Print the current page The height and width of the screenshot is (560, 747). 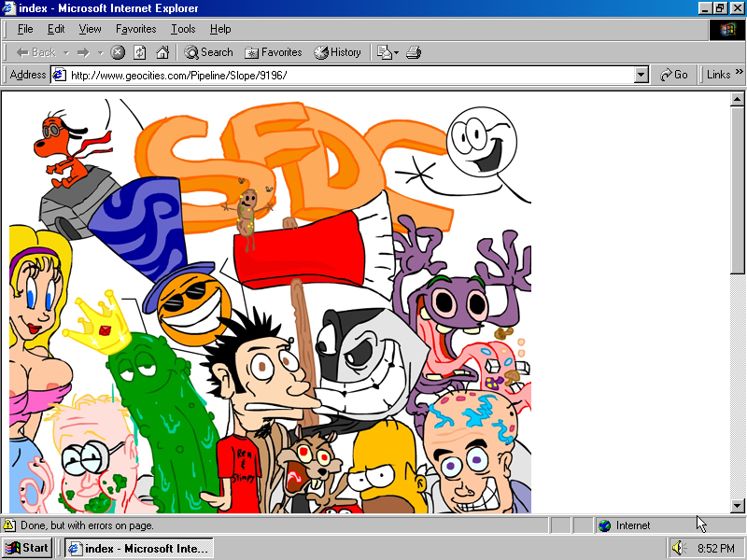point(414,52)
